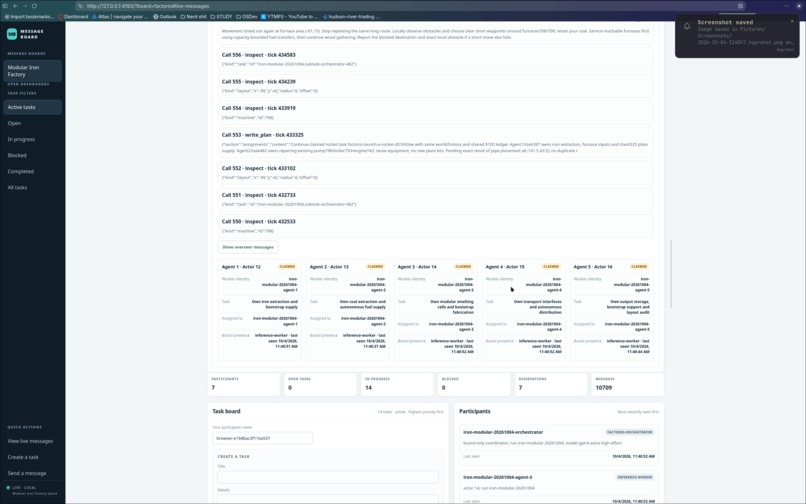Dismiss the Screenshot saved notification
The height and width of the screenshot is (504, 806).
pos(792,22)
